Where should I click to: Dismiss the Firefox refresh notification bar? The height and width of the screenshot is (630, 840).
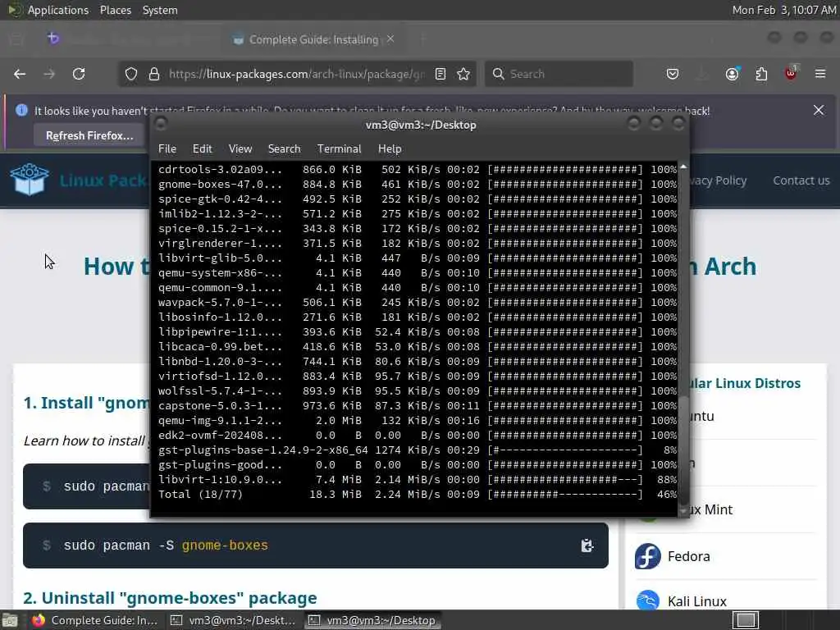tap(819, 111)
